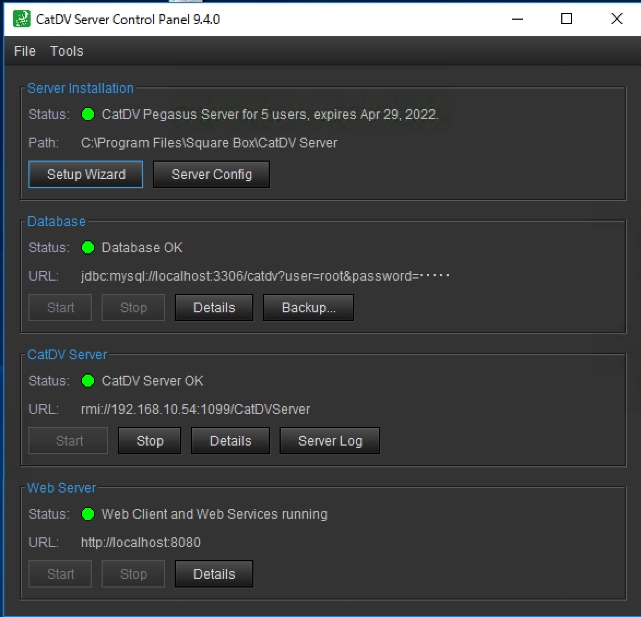Viewport: 641px width, 617px height.
Task: Click the 'Database' section heading
Action: click(x=56, y=221)
